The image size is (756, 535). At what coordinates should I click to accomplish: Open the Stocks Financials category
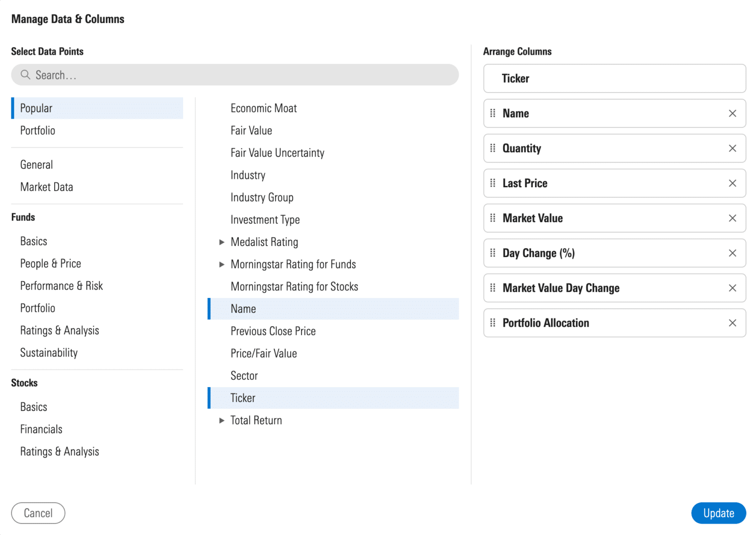[41, 429]
